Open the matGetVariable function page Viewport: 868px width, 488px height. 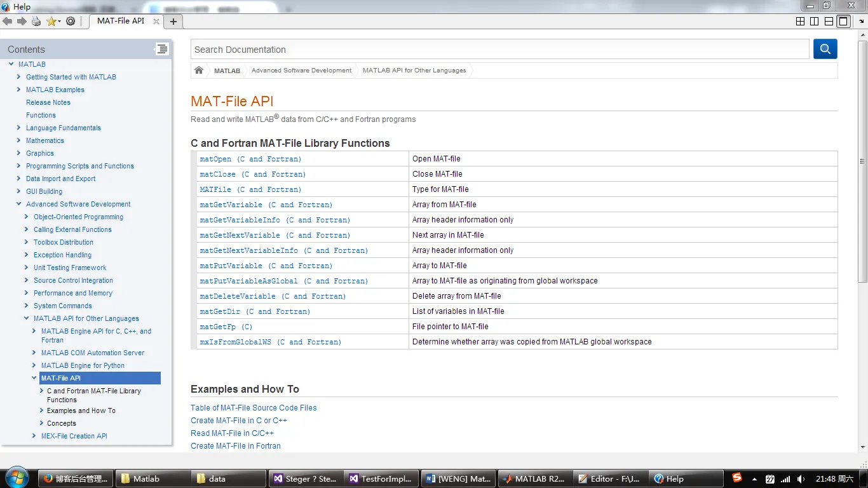(x=266, y=205)
